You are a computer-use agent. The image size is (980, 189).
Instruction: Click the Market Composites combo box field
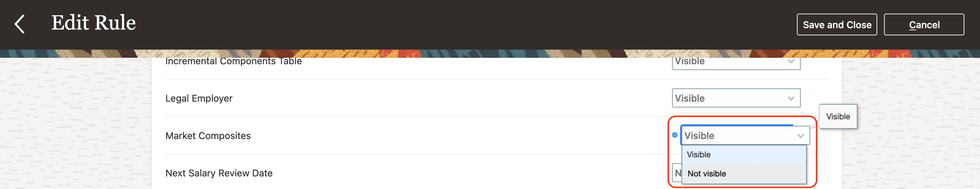click(745, 135)
